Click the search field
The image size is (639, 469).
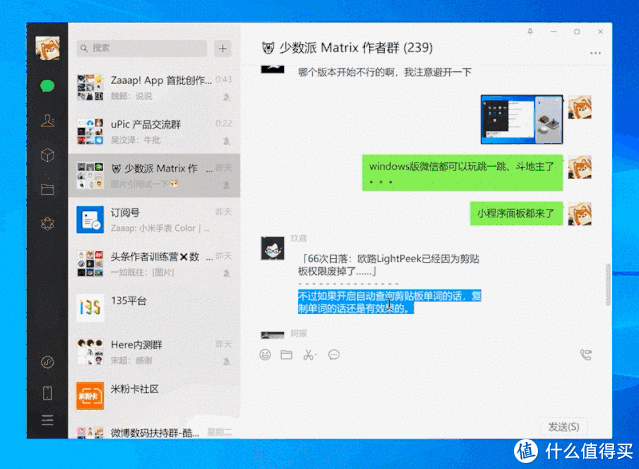[x=142, y=48]
